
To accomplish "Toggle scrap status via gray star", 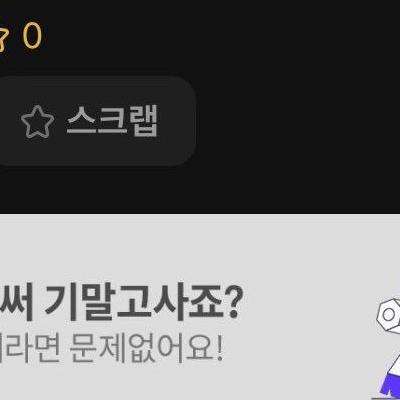I will pyautogui.click(x=37, y=122).
